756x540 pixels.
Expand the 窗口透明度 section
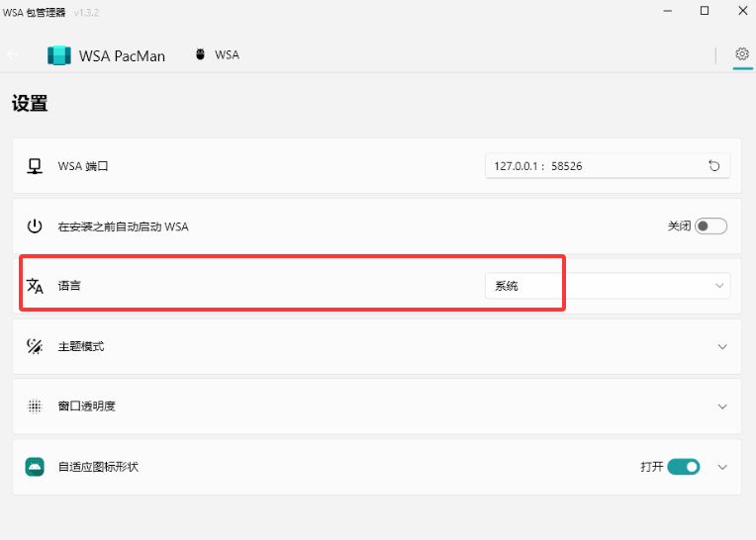[722, 405]
